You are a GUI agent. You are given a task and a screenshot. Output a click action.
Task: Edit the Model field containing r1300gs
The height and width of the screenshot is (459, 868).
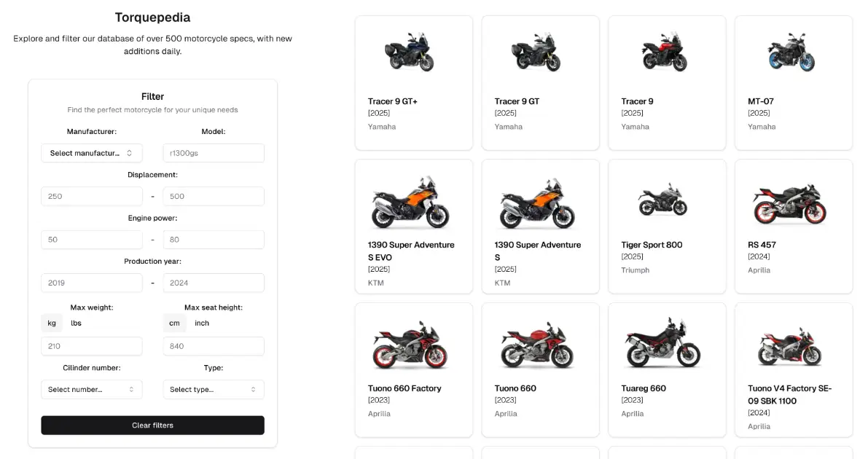point(213,153)
